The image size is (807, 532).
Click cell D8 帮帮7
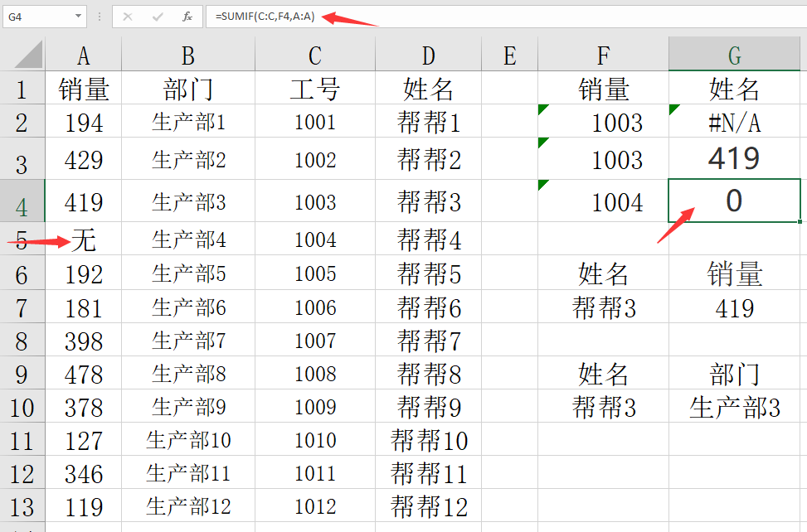tap(428, 340)
